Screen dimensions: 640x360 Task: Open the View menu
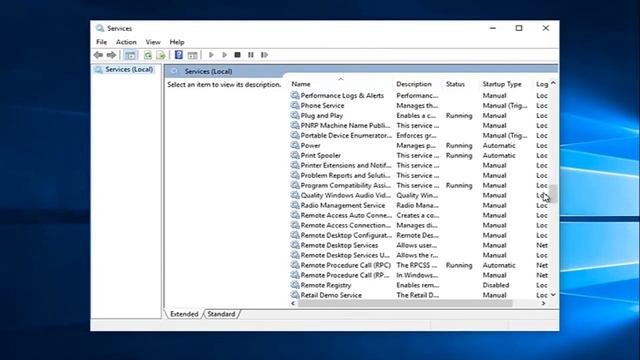(x=153, y=42)
